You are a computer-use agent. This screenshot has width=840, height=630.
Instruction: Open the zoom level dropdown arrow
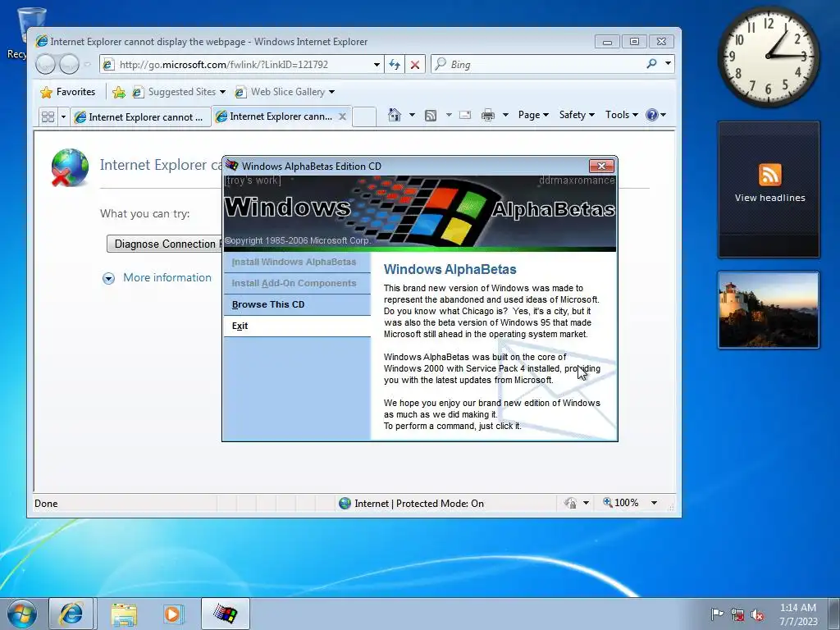[654, 503]
